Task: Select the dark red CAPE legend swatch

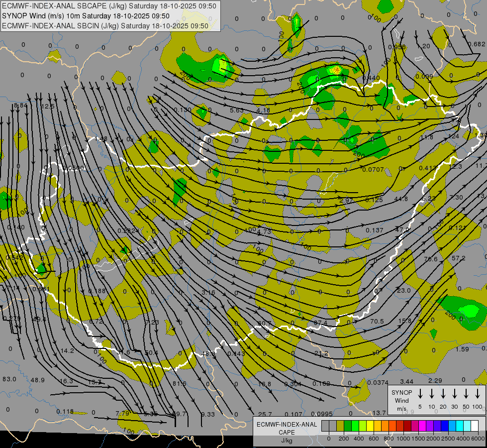Action: click(x=407, y=426)
